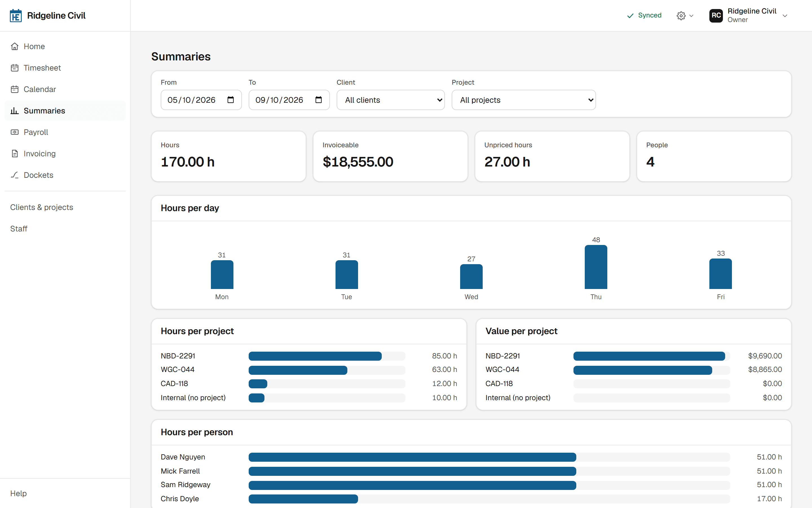Click the Invoicing document icon
Screen dimensions: 812x508
pos(14,154)
